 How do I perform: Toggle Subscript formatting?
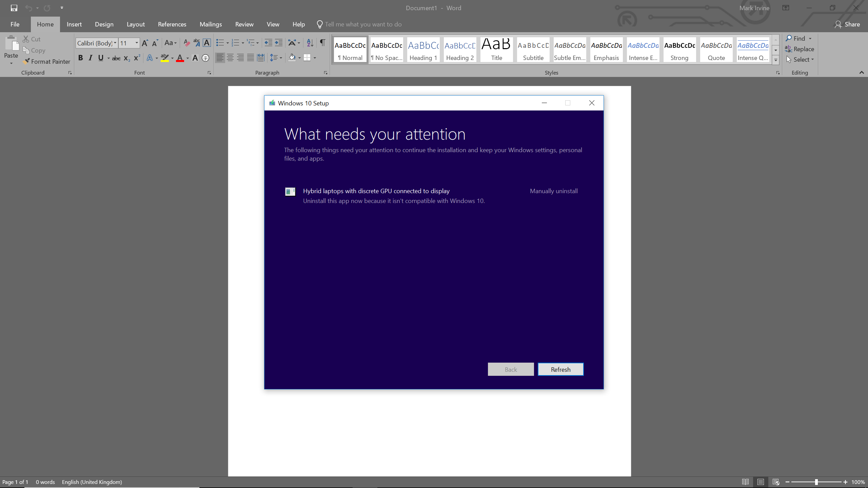(127, 58)
